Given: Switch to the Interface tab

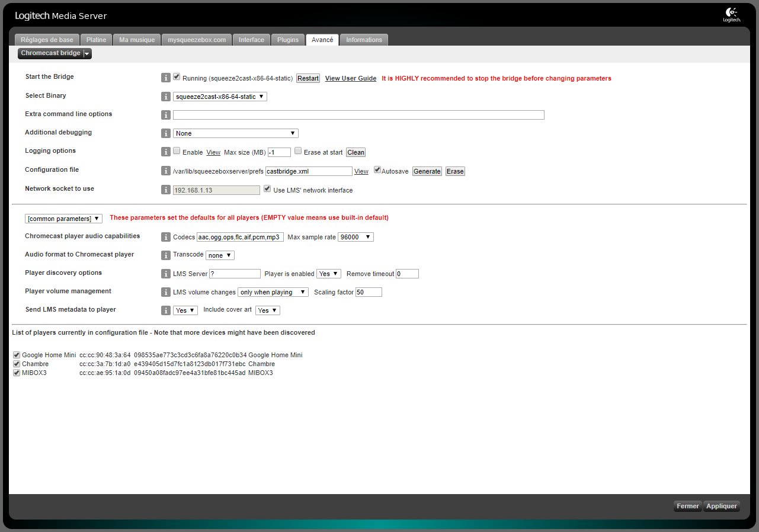Looking at the screenshot, I should (x=251, y=40).
